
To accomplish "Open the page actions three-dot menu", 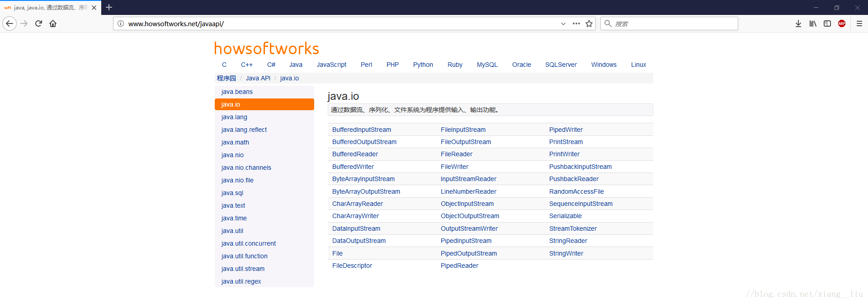I will [x=576, y=23].
